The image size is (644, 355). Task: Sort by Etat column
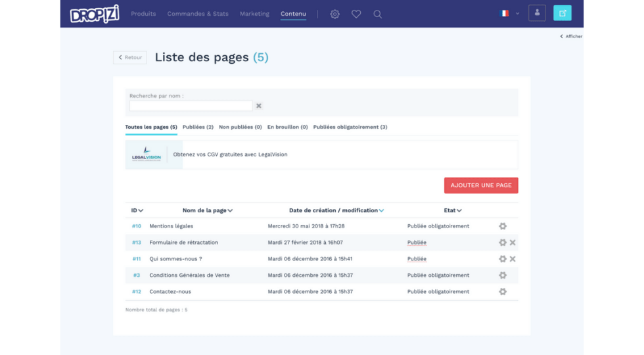tap(453, 210)
